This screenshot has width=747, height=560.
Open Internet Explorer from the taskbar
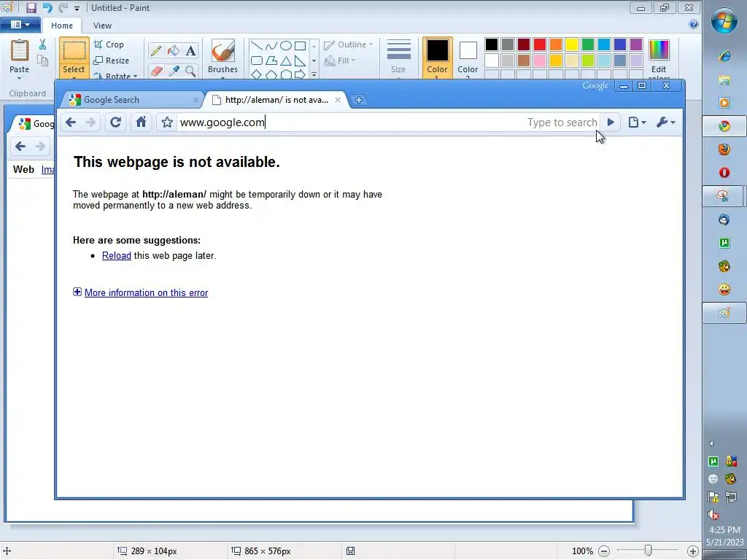tap(724, 55)
